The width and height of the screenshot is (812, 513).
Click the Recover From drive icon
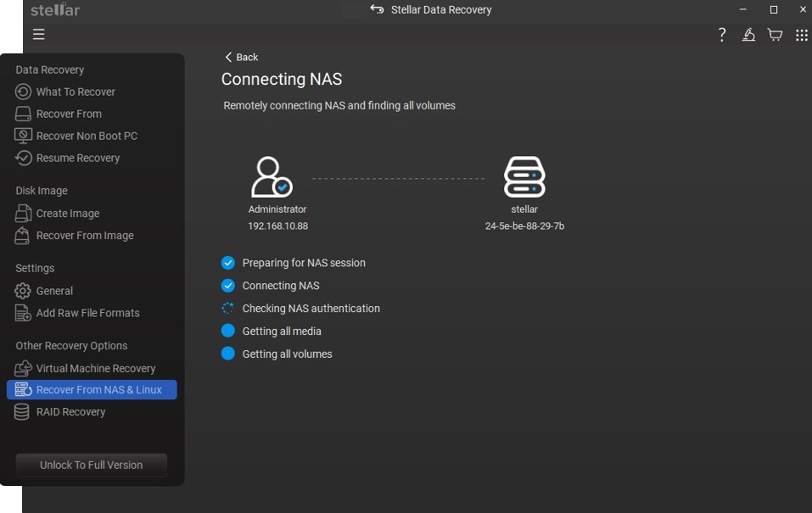pos(23,114)
